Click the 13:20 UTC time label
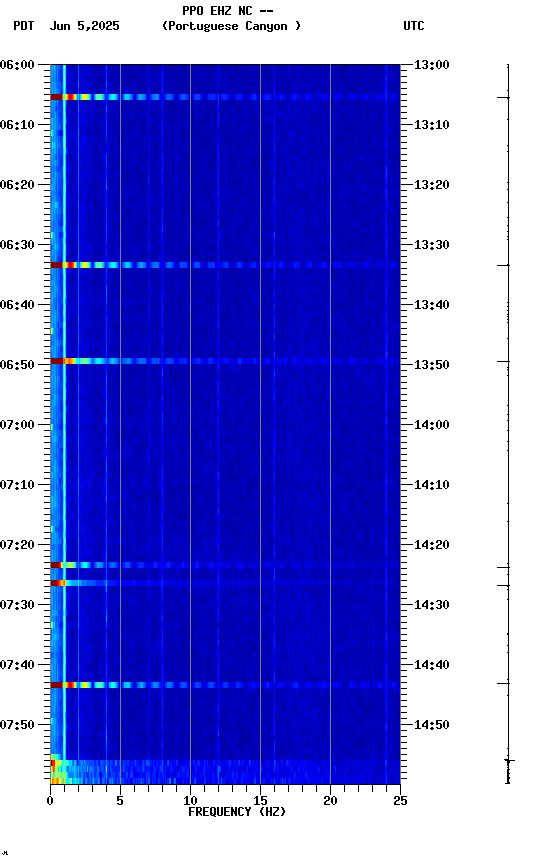The image size is (552, 864). (432, 185)
